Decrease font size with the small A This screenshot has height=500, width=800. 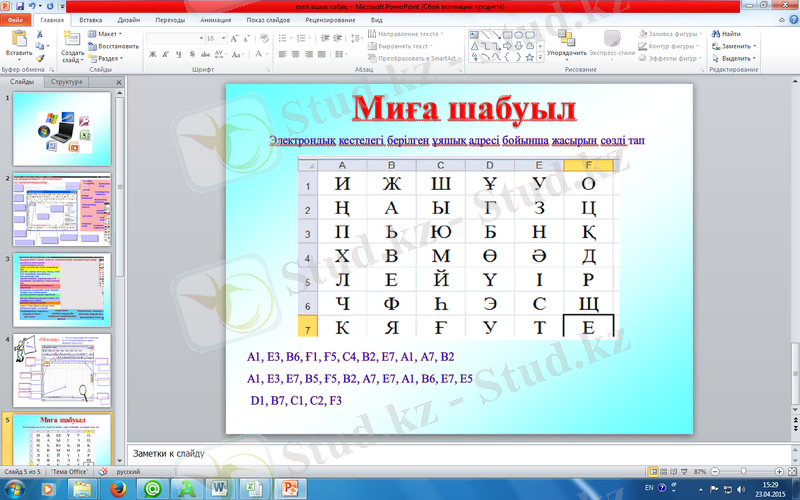pos(246,38)
